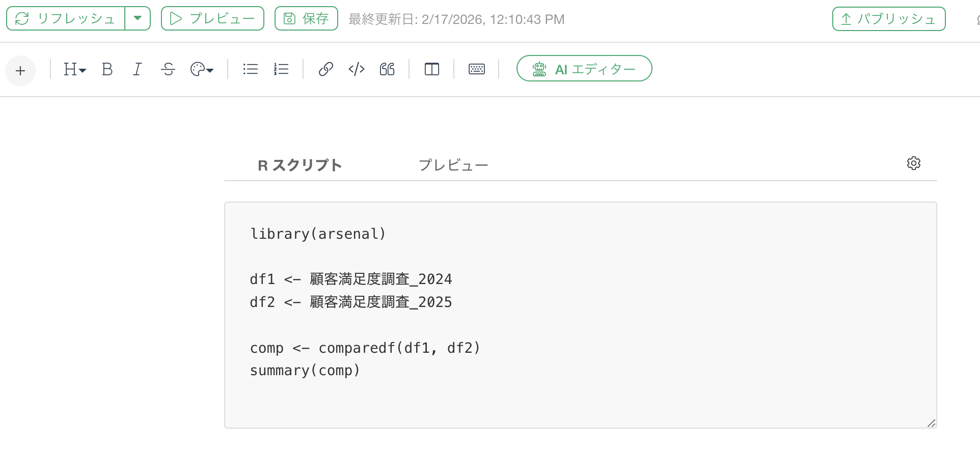Open the heading style dropdown
This screenshot has height=449, width=980.
(x=74, y=69)
